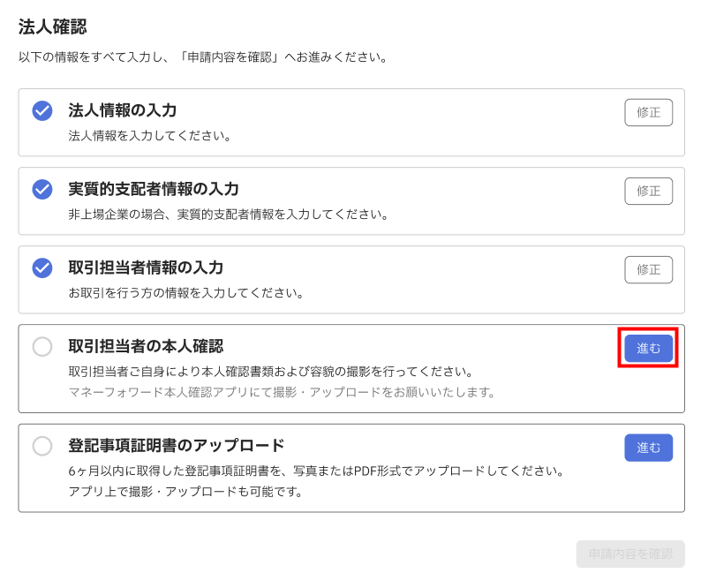
Task: Click the マネーフォワード本人確認アプリ note text
Action: pyautogui.click(x=282, y=392)
